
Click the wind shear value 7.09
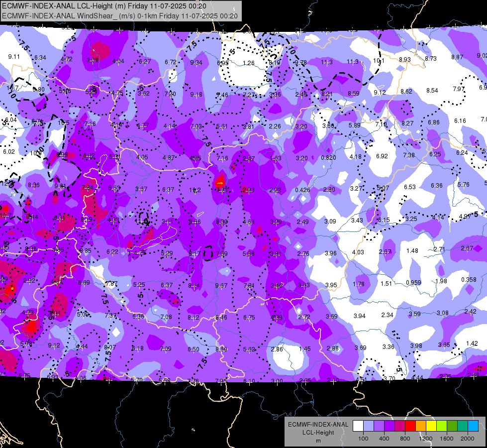click(x=166, y=349)
